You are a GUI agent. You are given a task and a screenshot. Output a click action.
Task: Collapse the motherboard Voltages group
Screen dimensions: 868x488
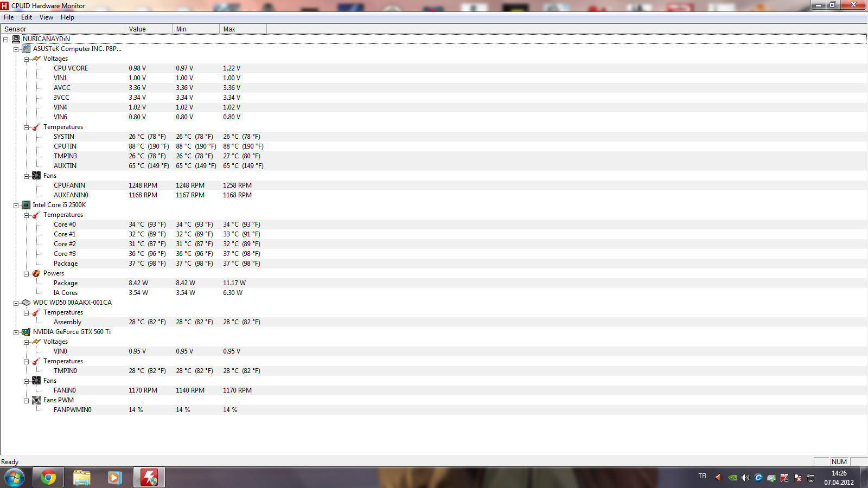click(x=26, y=59)
